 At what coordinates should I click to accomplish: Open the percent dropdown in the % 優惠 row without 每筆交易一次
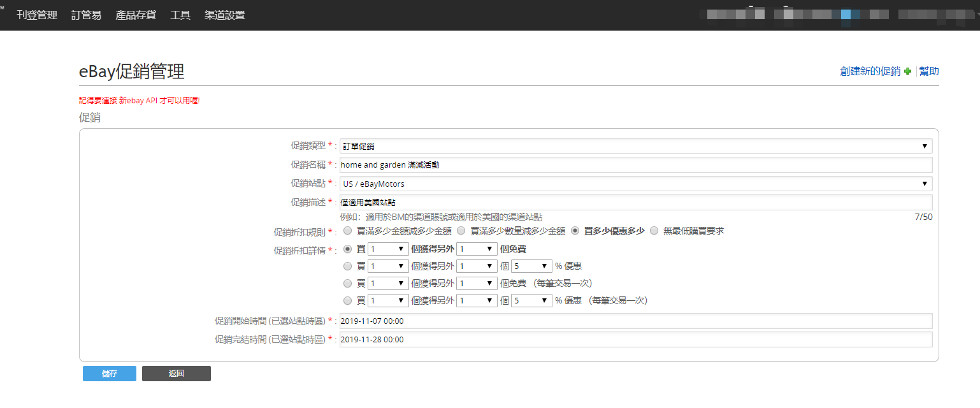coord(531,266)
